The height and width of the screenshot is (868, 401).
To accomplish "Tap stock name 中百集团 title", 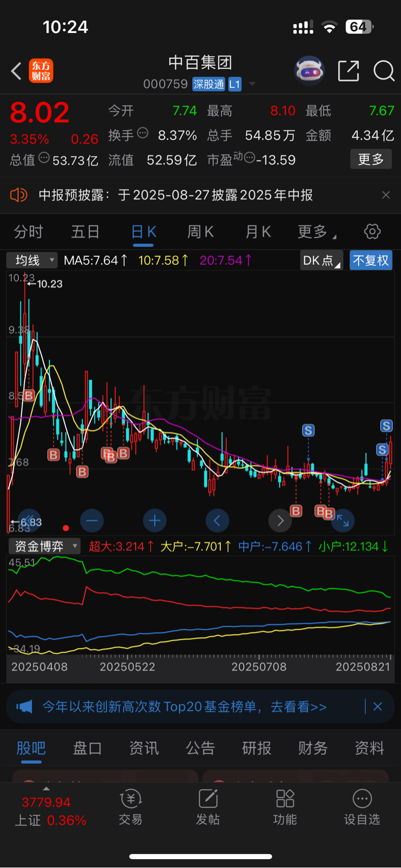I will 200,63.
